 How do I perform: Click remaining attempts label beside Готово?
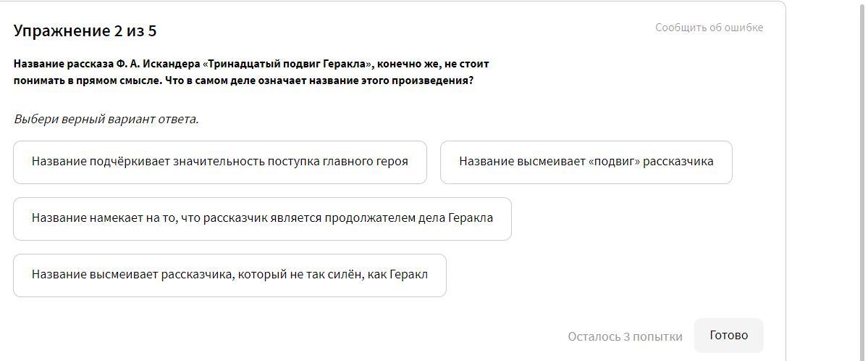click(x=625, y=336)
